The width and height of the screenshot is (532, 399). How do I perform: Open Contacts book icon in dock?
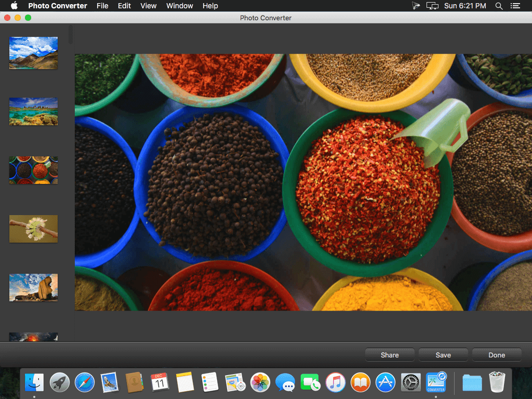point(135,382)
